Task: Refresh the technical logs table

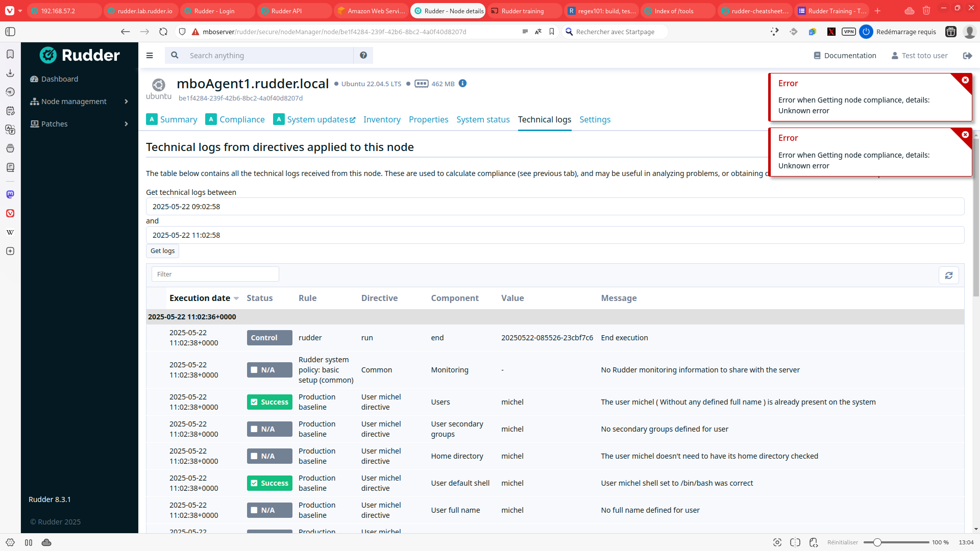Action: 949,275
